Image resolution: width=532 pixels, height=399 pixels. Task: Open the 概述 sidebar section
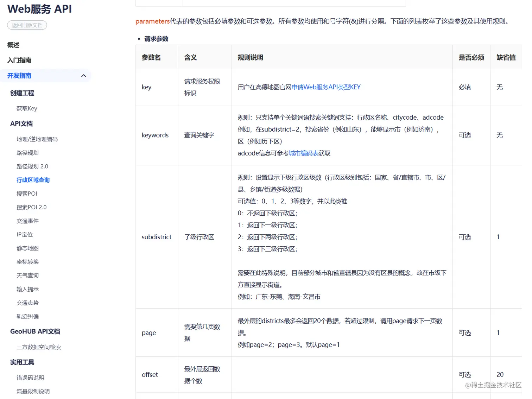point(13,45)
